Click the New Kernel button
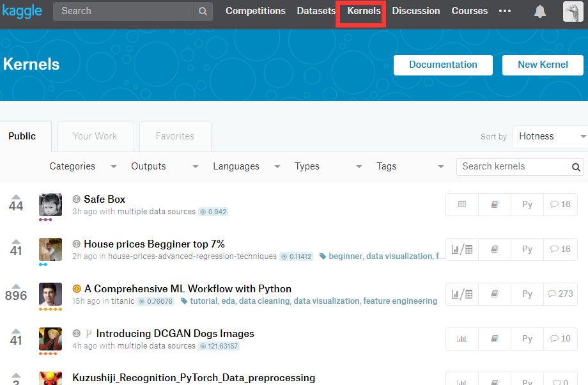 [x=543, y=65]
